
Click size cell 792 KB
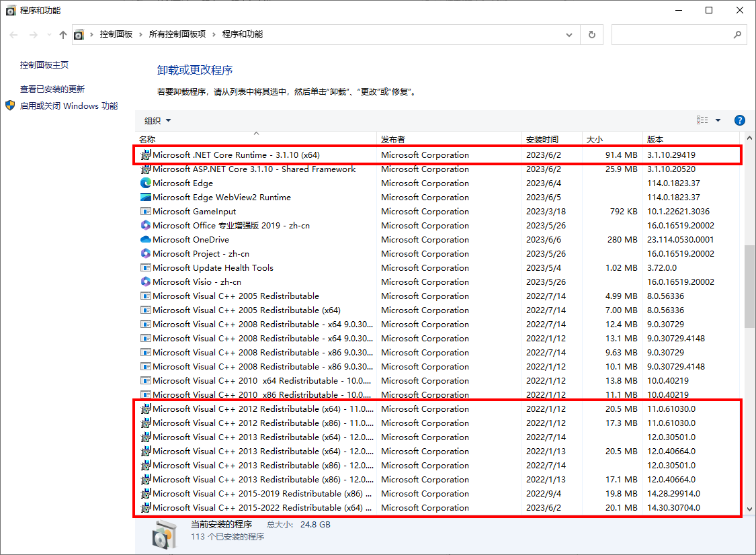point(624,211)
